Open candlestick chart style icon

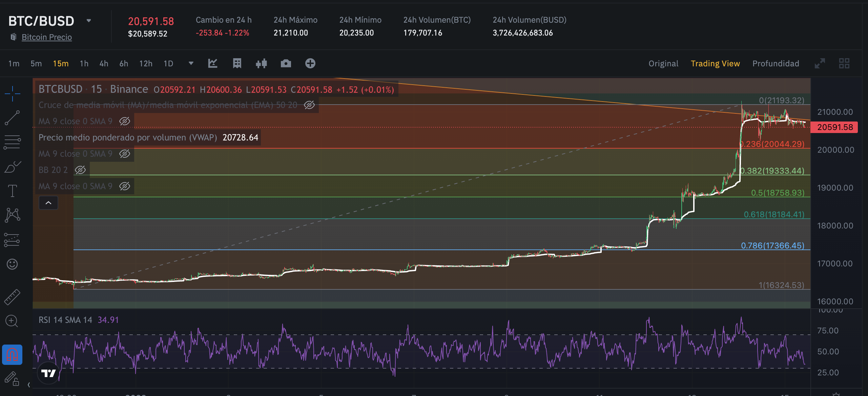(261, 64)
